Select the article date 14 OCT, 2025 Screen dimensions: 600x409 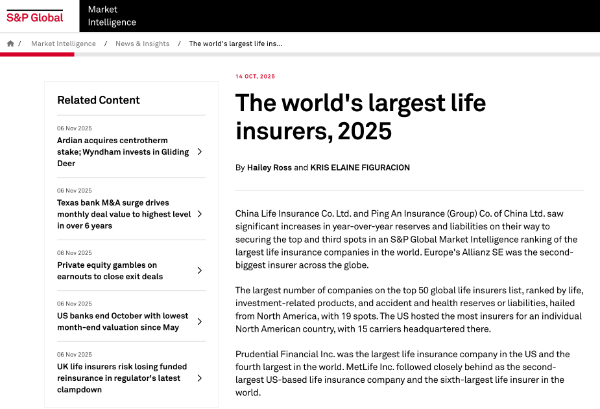tap(255, 77)
